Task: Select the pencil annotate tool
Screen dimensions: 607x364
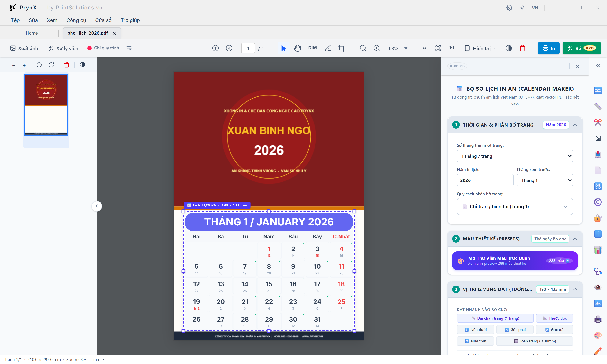Action: (x=328, y=48)
